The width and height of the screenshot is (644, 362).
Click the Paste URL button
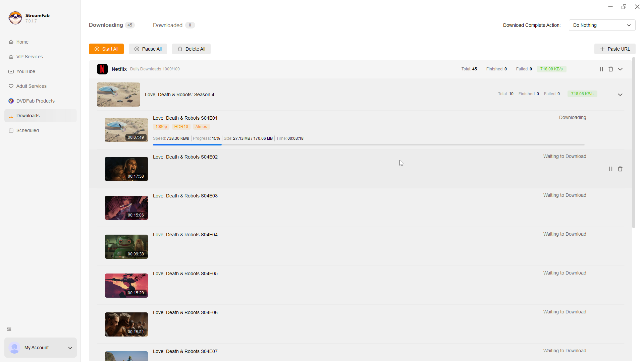pyautogui.click(x=615, y=49)
